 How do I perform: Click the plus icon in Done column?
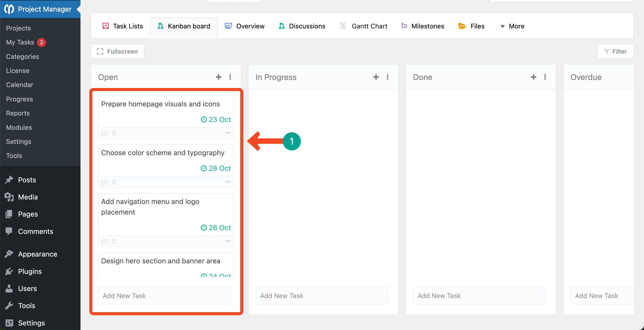533,77
